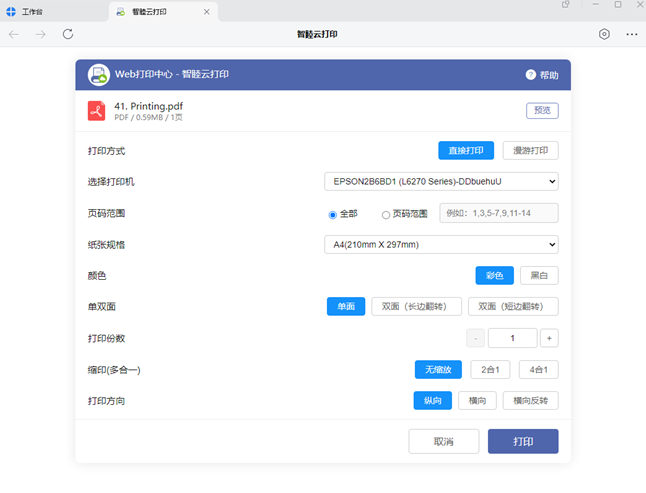Click the PDF / 0.59MB / 1页 file info

coord(148,117)
